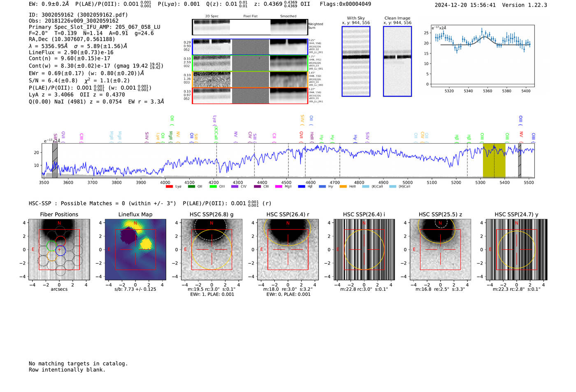Click the RA,Dec coordinates line

72,39
